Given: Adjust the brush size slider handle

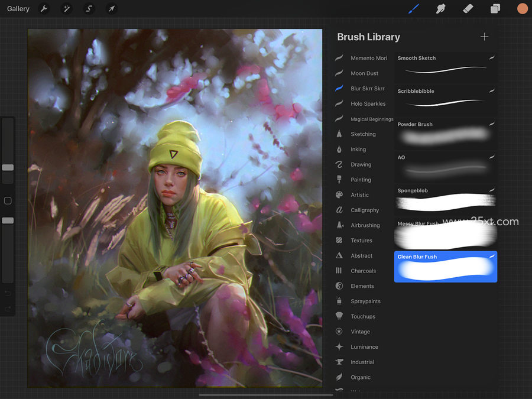Looking at the screenshot, I should click(8, 167).
